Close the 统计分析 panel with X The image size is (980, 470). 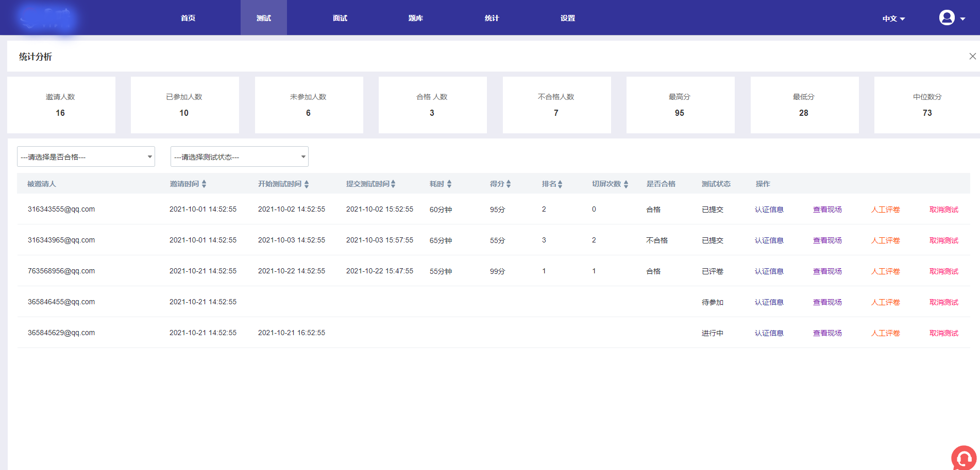click(x=972, y=56)
